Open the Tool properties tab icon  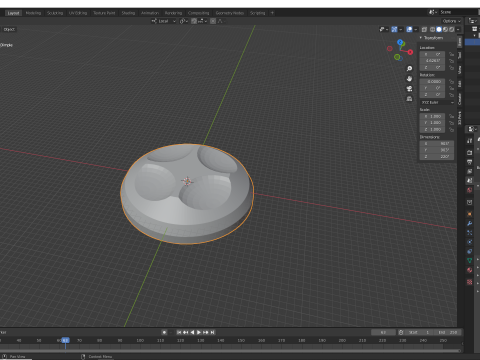[x=469, y=141]
